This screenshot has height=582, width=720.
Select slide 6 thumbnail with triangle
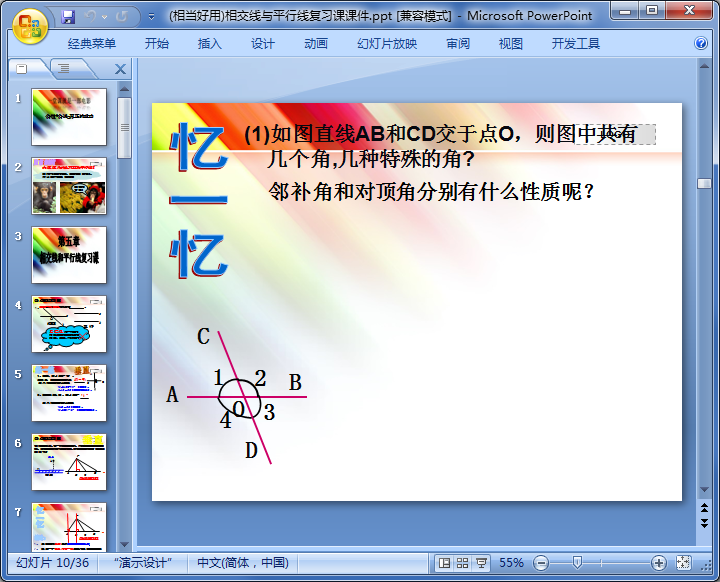tap(69, 462)
